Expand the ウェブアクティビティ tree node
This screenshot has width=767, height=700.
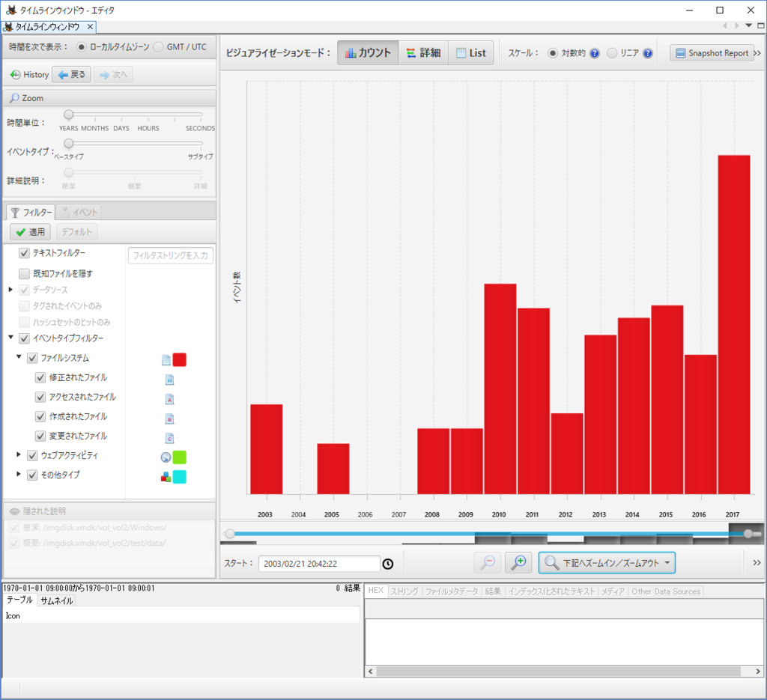coord(19,454)
